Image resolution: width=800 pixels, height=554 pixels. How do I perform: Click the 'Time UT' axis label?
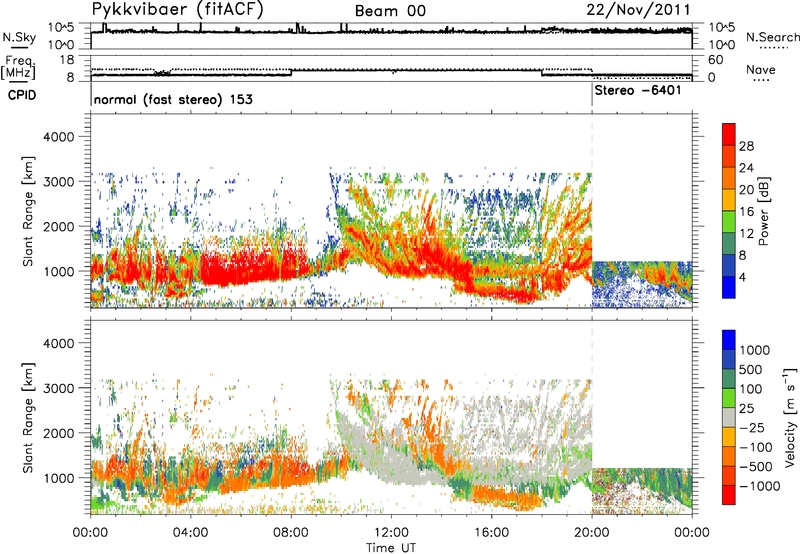391,548
